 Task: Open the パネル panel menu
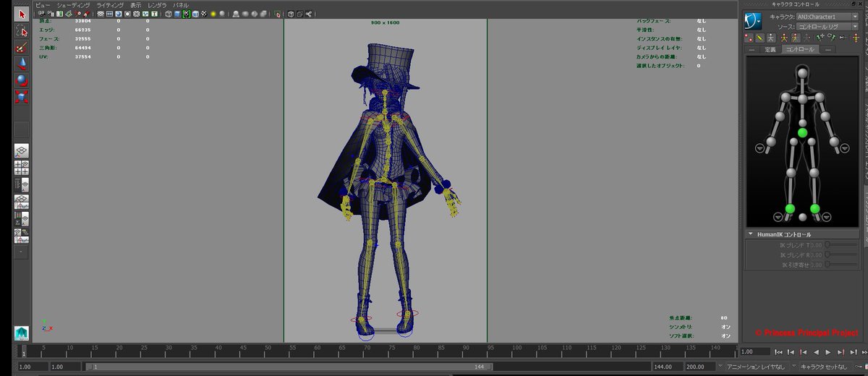coord(179,5)
